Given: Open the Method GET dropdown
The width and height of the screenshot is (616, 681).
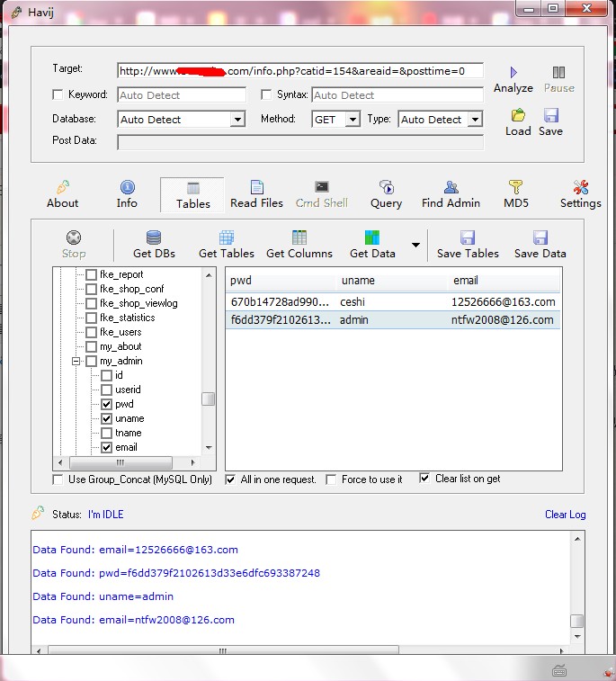Looking at the screenshot, I should [353, 119].
